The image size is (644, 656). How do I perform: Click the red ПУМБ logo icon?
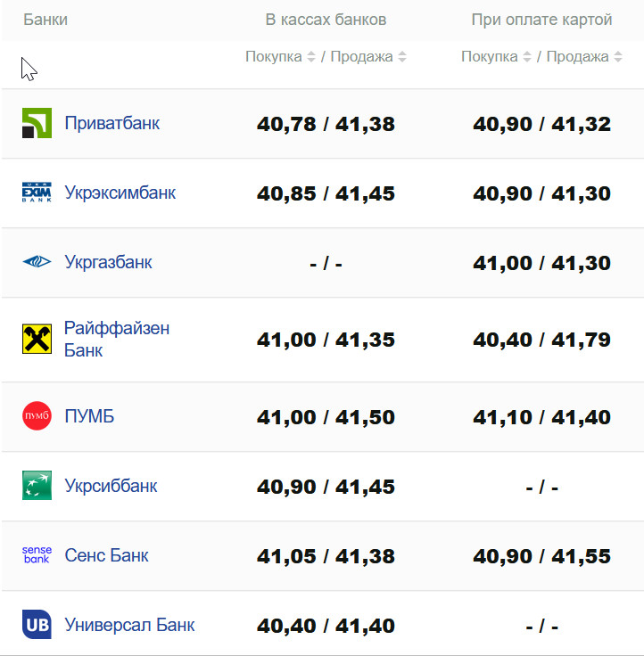(37, 416)
